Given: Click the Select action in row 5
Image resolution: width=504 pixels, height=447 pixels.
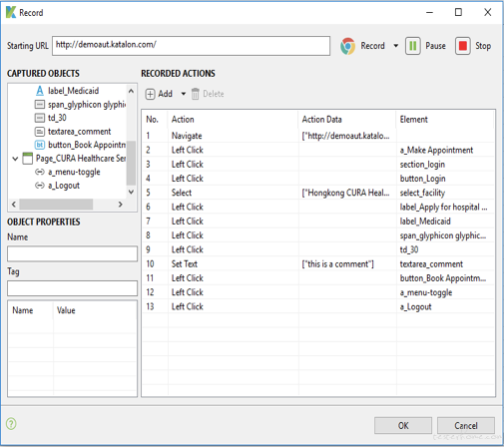Looking at the screenshot, I should 233,193.
